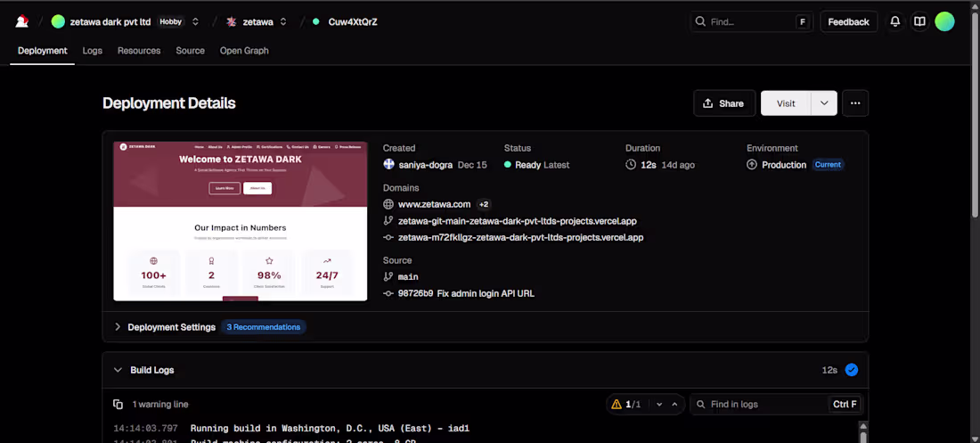Click the Vercel logo home icon
Viewport: 980px width, 443px height.
(22, 21)
